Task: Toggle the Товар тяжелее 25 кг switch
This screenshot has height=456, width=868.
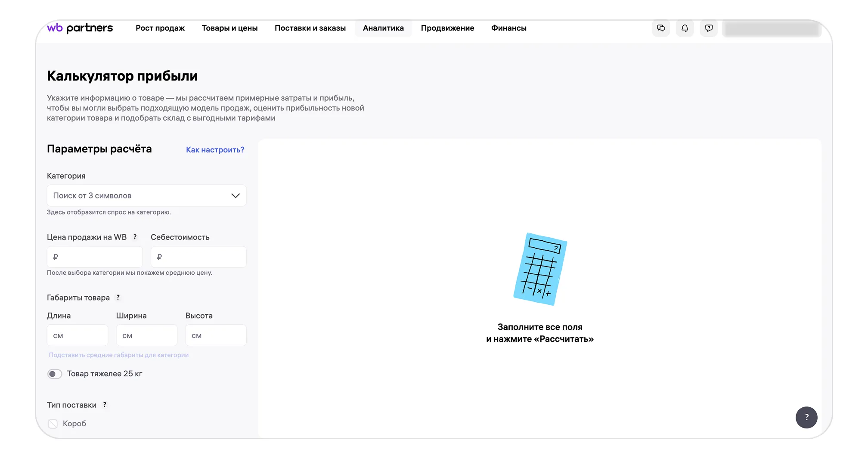Action: click(x=55, y=374)
